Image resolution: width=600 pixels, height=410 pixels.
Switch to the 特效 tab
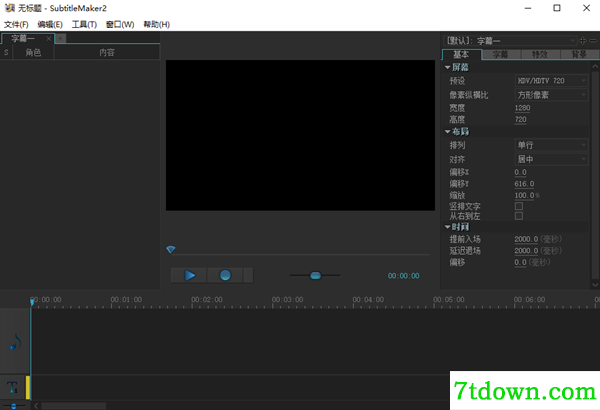540,54
